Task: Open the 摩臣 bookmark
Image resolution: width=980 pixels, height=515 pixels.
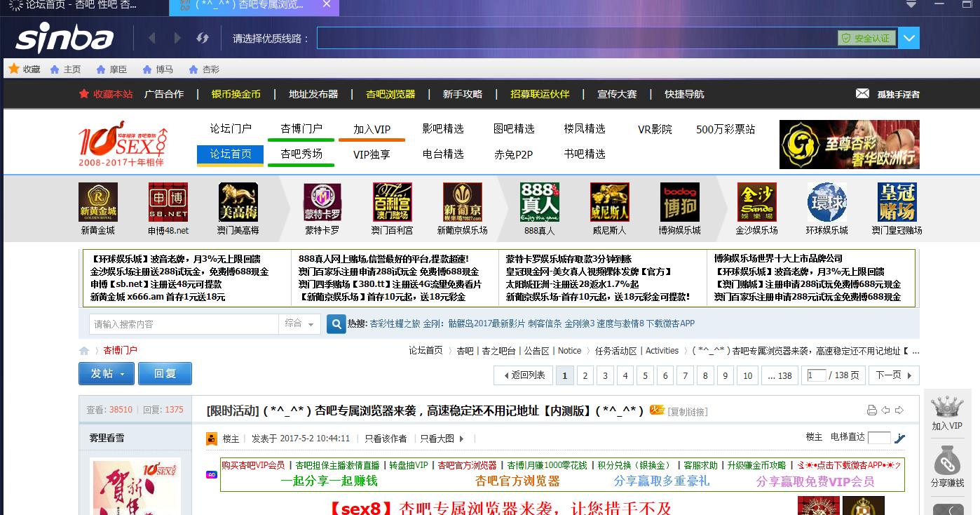Action: 111,69
